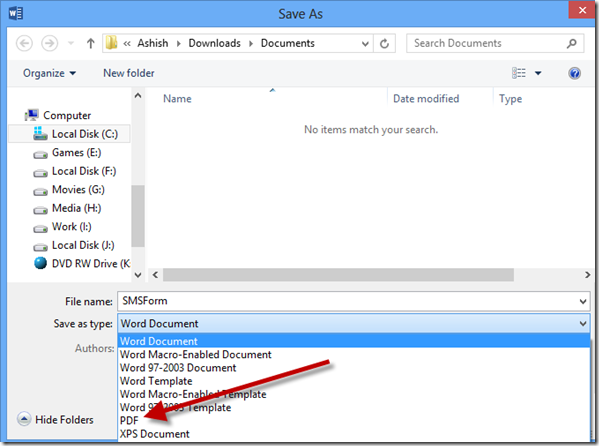Image resolution: width=599 pixels, height=446 pixels.
Task: Navigate to the Downloads breadcrumb
Action: point(215,43)
